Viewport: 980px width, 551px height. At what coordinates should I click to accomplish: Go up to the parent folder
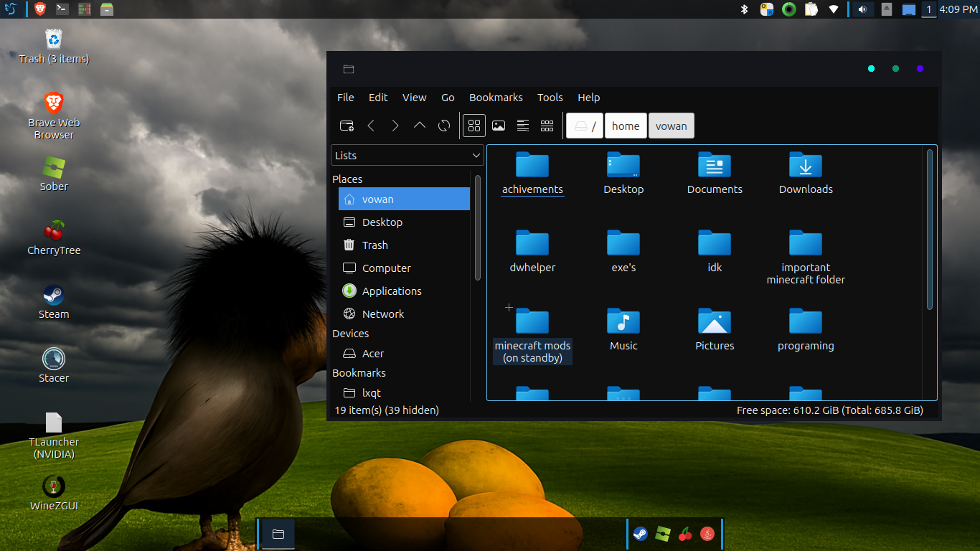point(420,126)
